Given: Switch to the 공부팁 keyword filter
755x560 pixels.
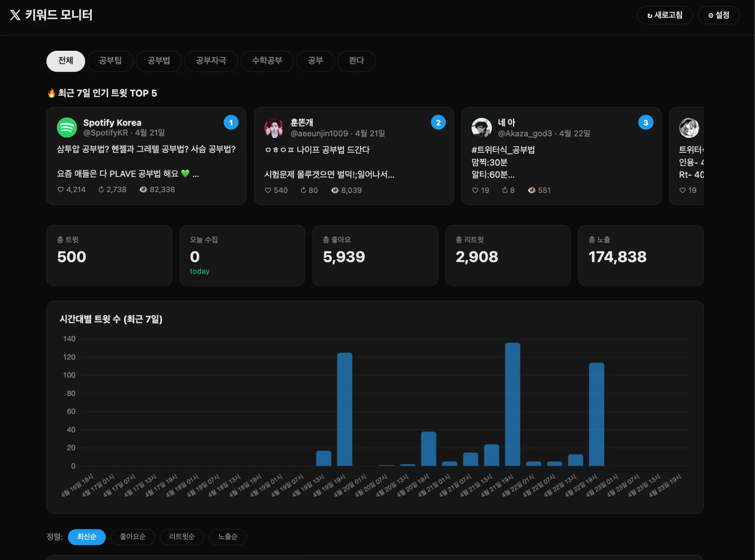Looking at the screenshot, I should click(x=110, y=61).
